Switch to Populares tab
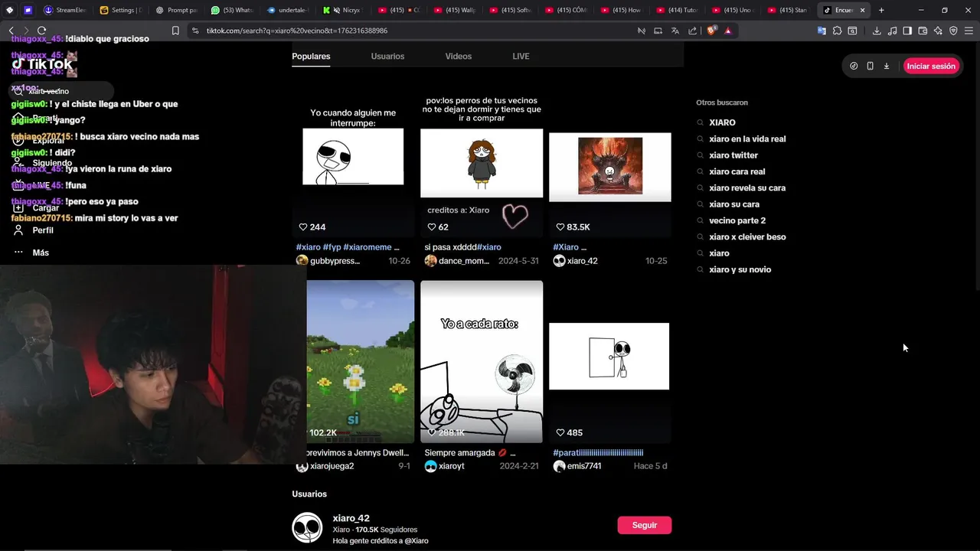This screenshot has width=980, height=551. (311, 57)
